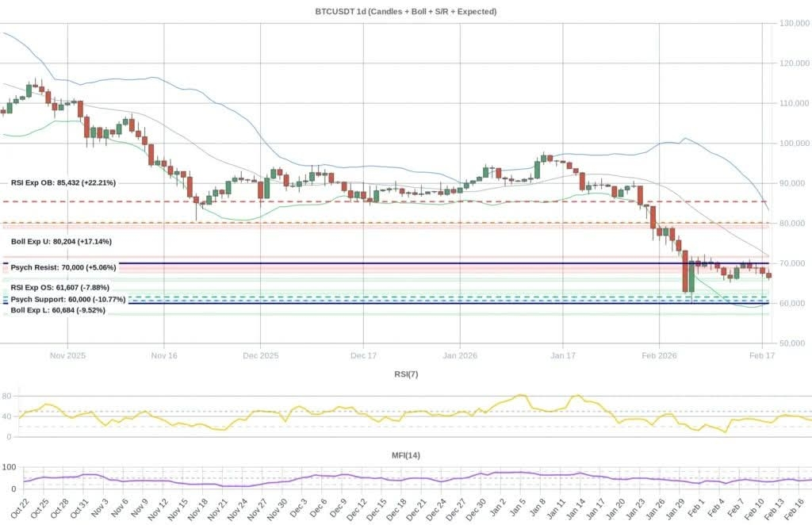812x525 pixels.
Task: Click the 'Feb 2026' time axis label
Action: (x=659, y=356)
